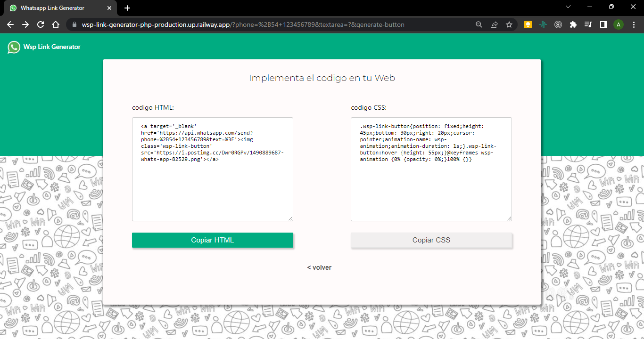Open the side panel icon in the toolbar
This screenshot has height=339, width=644.
pyautogui.click(x=603, y=24)
